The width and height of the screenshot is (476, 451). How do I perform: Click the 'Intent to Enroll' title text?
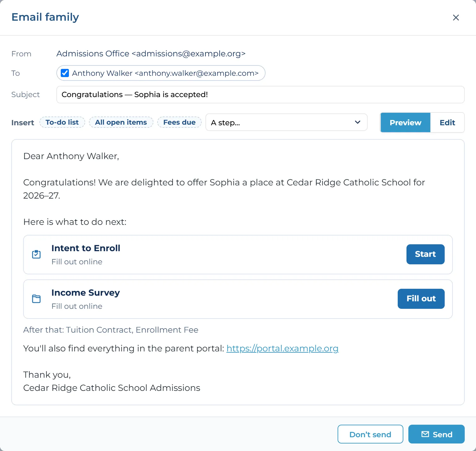coord(86,248)
